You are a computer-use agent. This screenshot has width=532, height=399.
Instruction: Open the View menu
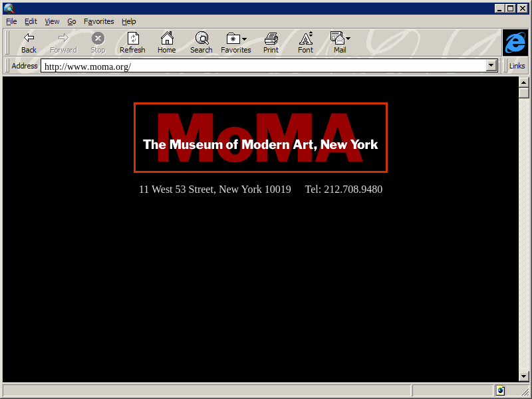[52, 21]
